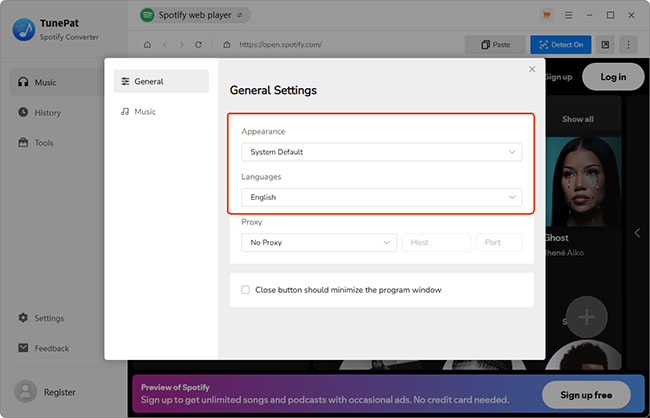Click the Ghost track title
Image resolution: width=650 pixels, height=418 pixels.
557,238
